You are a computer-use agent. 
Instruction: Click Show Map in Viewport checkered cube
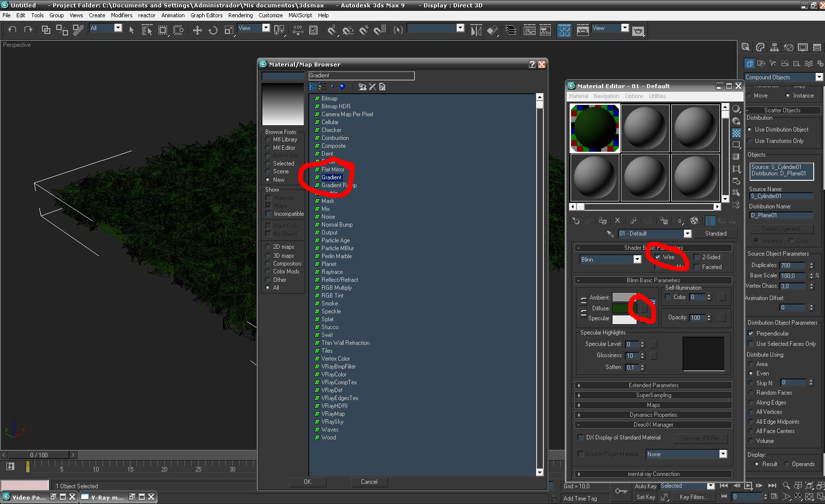694,220
